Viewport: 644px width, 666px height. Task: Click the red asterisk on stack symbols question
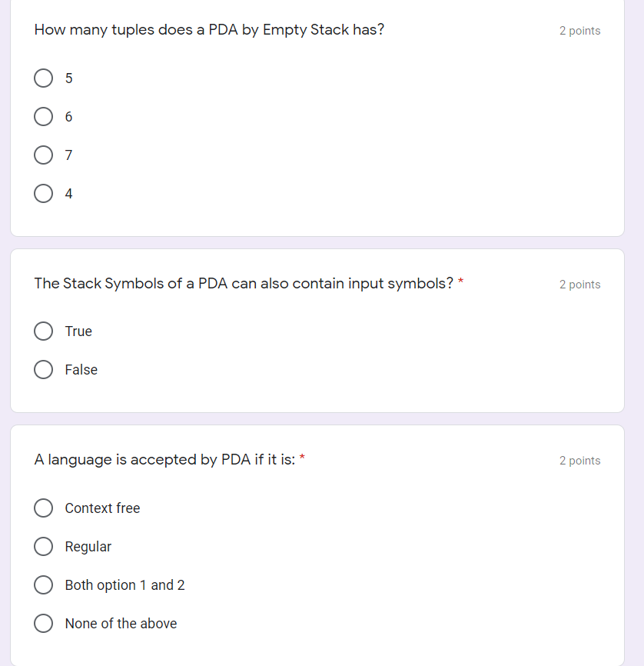click(461, 282)
